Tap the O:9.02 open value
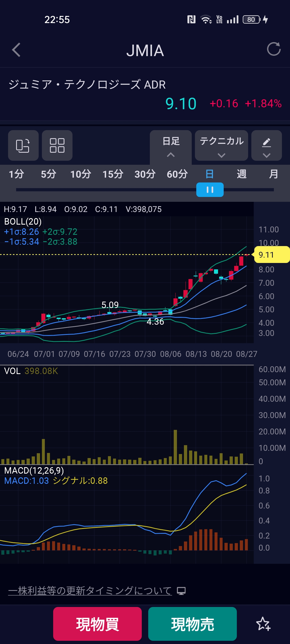Screen dimensions: 290x644 coord(76,209)
